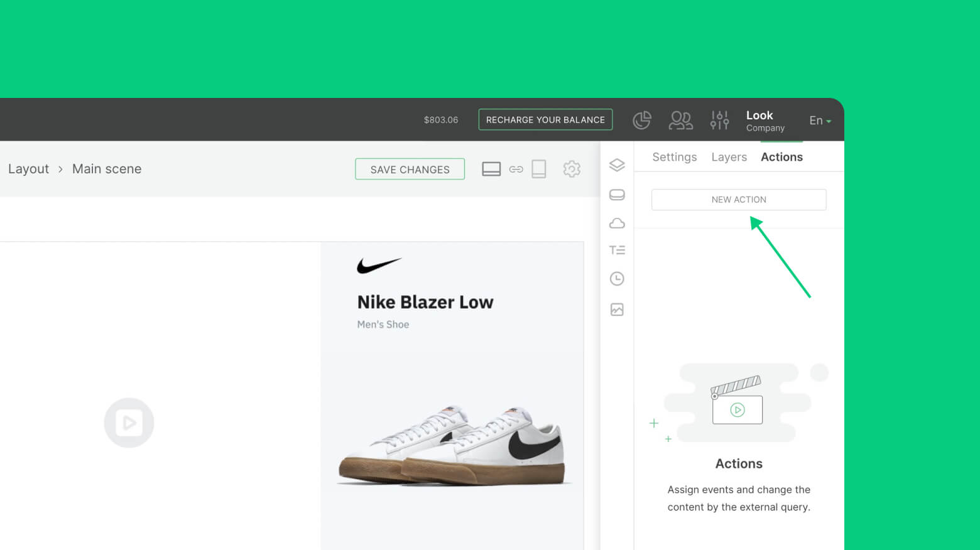Viewport: 980px width, 550px height.
Task: Click the sliders preferences icon in header
Action: [x=719, y=120]
